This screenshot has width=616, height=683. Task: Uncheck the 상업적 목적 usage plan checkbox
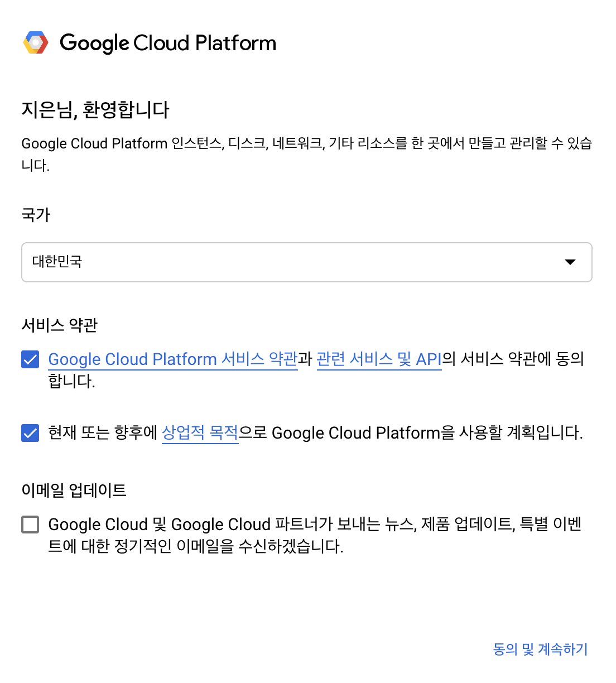pos(30,433)
